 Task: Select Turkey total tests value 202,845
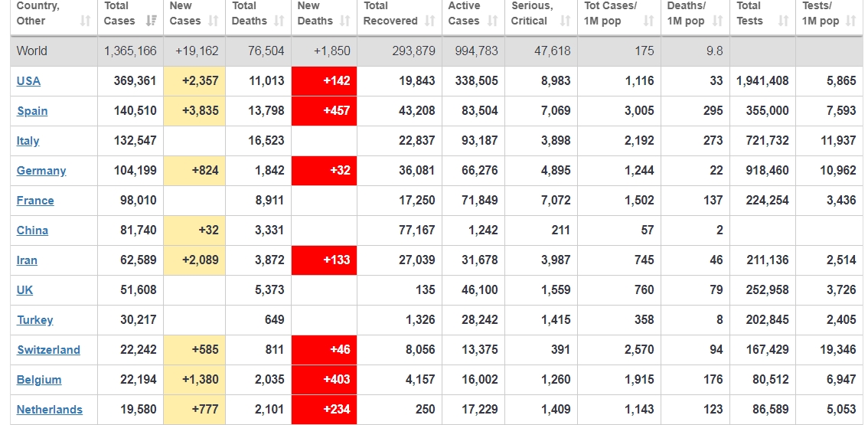click(x=767, y=320)
